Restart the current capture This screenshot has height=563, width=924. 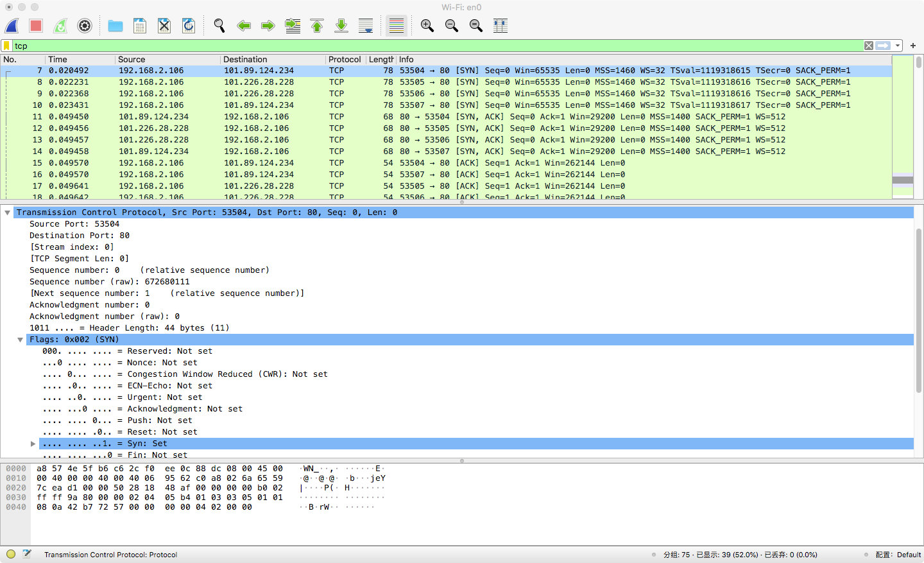click(x=60, y=26)
